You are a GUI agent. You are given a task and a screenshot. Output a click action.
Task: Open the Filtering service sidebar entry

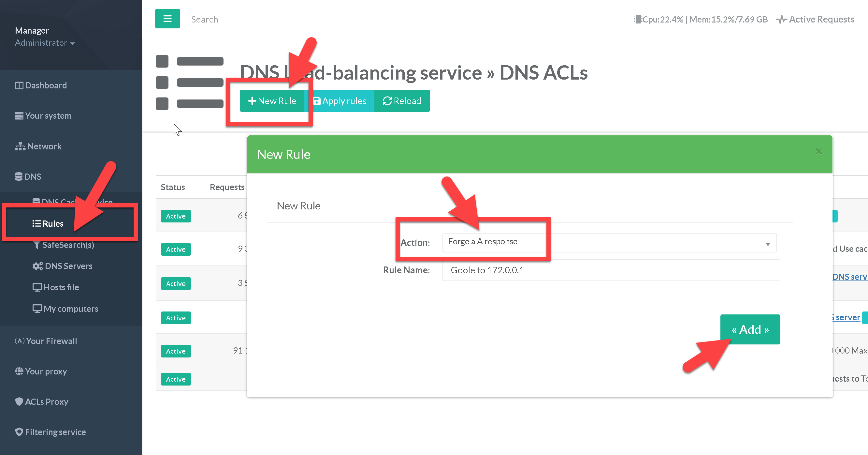pos(50,432)
